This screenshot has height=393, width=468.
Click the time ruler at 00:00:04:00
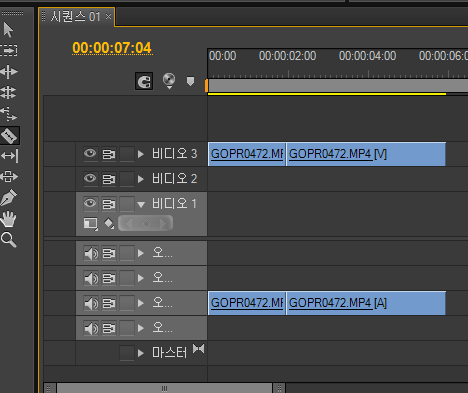pyautogui.click(x=368, y=56)
